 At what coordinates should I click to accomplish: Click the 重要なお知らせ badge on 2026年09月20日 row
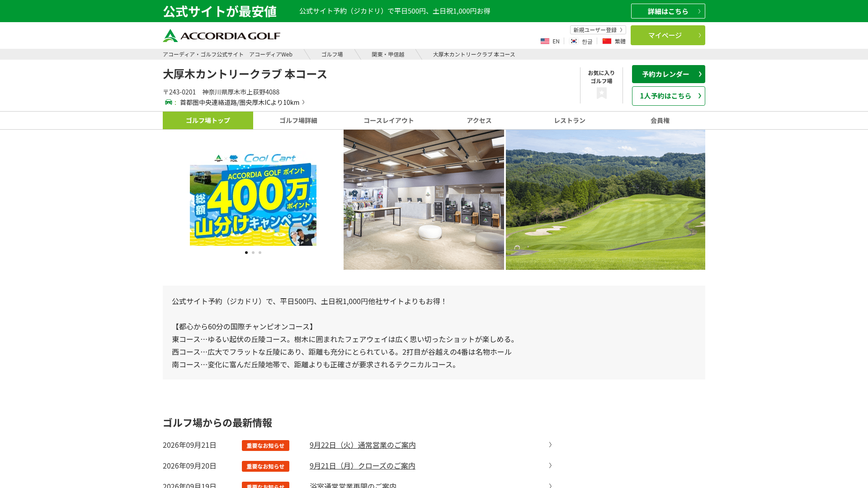pos(265,466)
